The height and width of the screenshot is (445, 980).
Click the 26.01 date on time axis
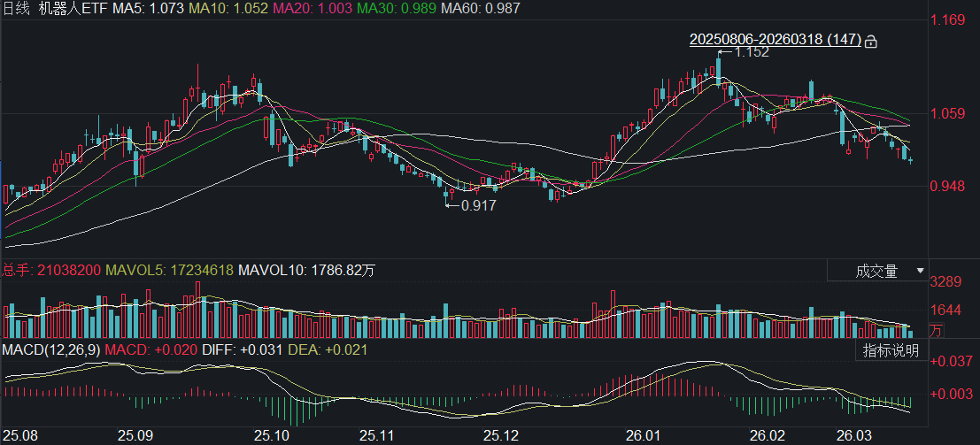(644, 435)
